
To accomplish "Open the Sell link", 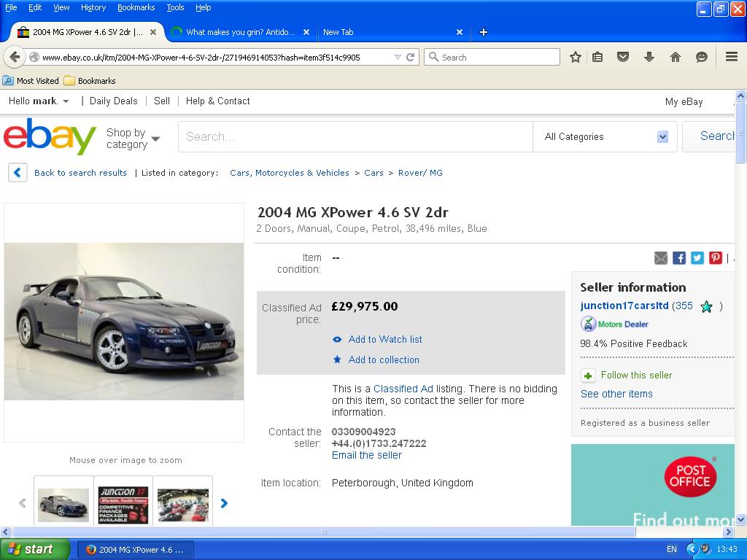I will [x=162, y=101].
